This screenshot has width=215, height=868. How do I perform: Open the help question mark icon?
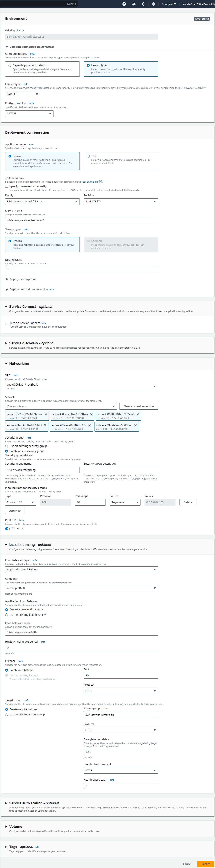pos(144,4)
